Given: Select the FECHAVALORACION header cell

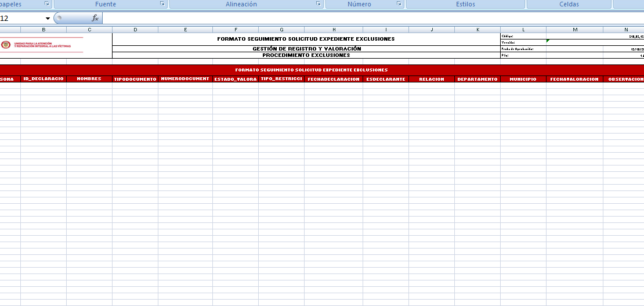Looking at the screenshot, I should tap(574, 79).
